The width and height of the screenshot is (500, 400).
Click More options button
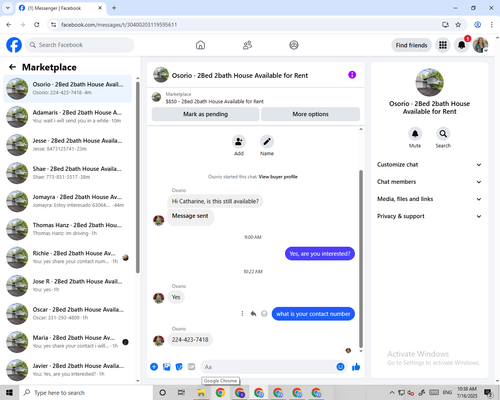[x=310, y=114]
